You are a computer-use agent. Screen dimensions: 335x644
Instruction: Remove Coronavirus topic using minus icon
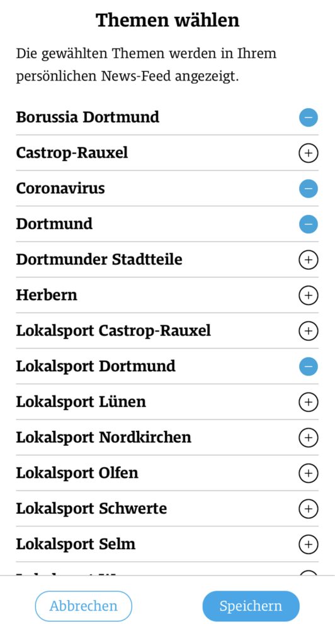309,189
